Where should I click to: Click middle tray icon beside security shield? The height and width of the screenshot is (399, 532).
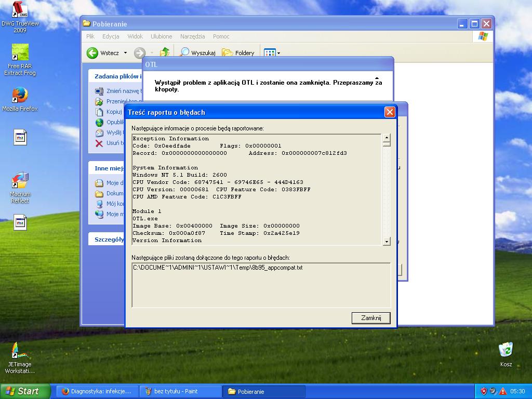tap(494, 391)
